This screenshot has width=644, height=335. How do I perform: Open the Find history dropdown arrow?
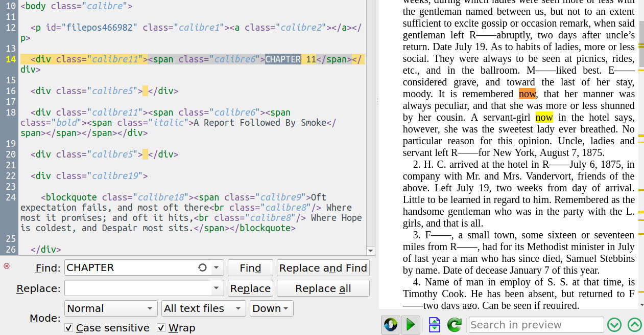click(217, 267)
